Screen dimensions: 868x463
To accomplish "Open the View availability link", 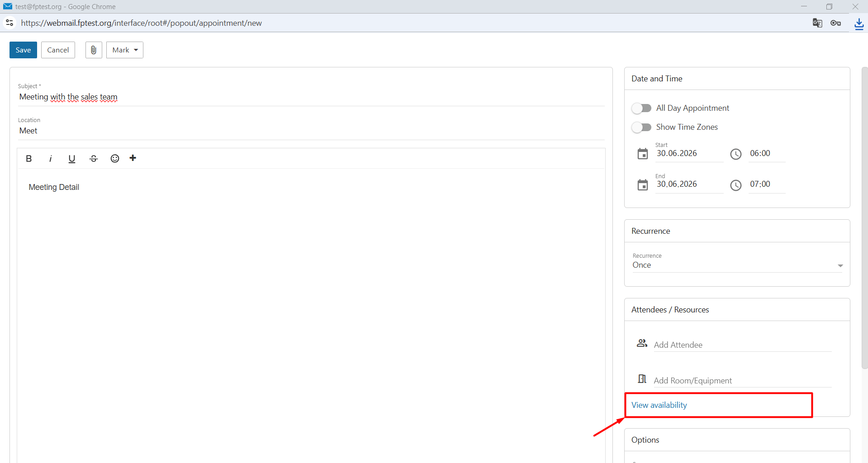I will click(x=659, y=405).
